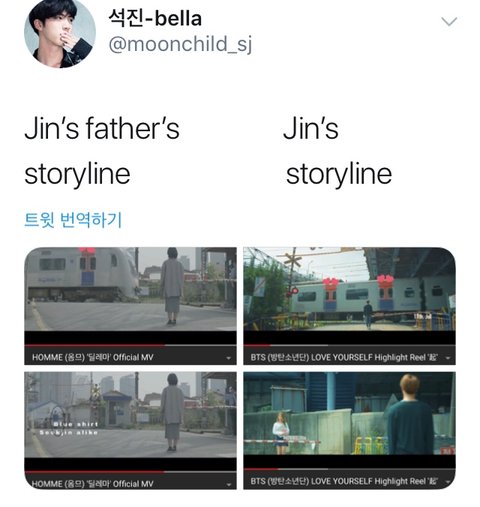
Task: Click the top BTS LOVE YOURSELF Highlight Reel title
Action: coord(344,358)
